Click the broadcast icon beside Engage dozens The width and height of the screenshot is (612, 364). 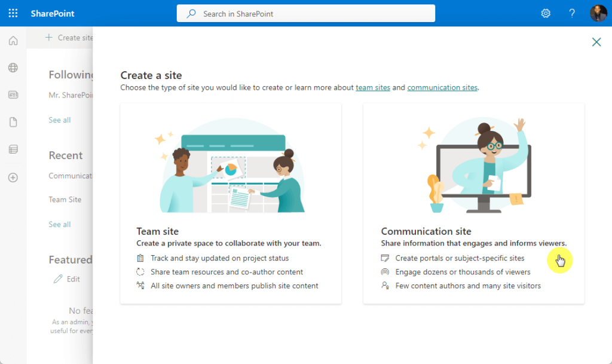pyautogui.click(x=385, y=271)
